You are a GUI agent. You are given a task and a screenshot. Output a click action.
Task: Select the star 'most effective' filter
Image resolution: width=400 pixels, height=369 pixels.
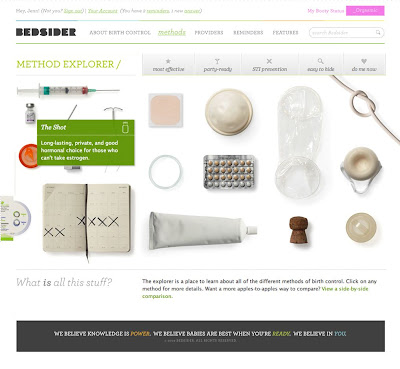click(x=168, y=65)
